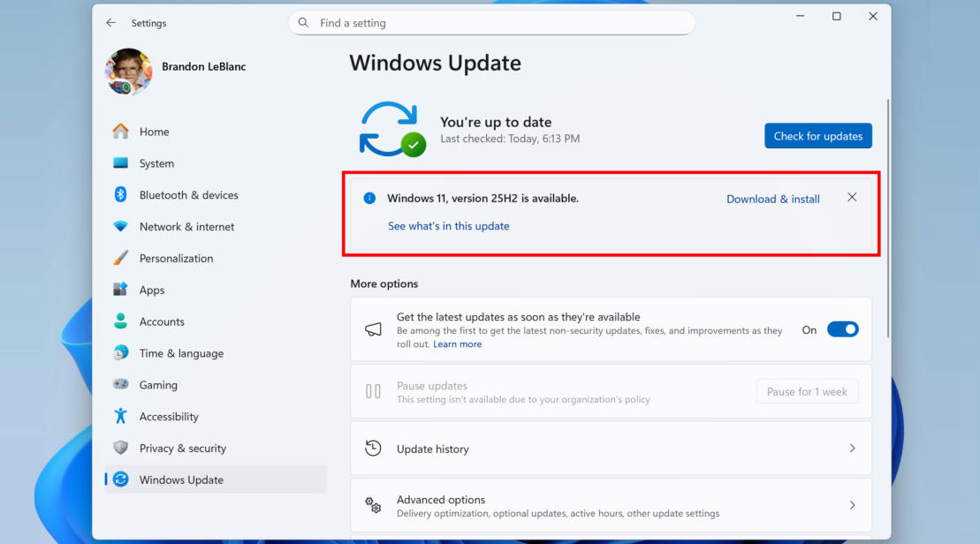Image resolution: width=980 pixels, height=544 pixels.
Task: Click the Apps icon in sidebar
Action: point(121,289)
